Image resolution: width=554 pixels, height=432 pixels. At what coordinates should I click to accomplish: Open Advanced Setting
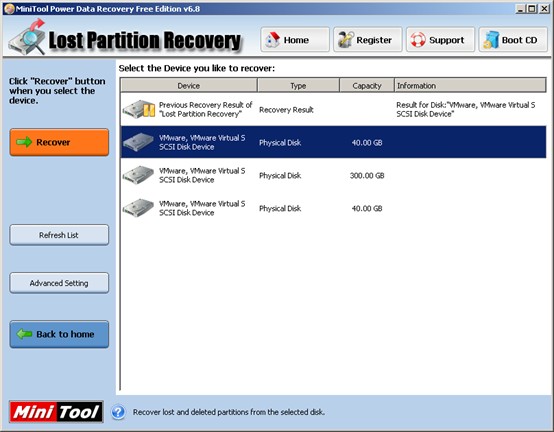[x=59, y=283]
